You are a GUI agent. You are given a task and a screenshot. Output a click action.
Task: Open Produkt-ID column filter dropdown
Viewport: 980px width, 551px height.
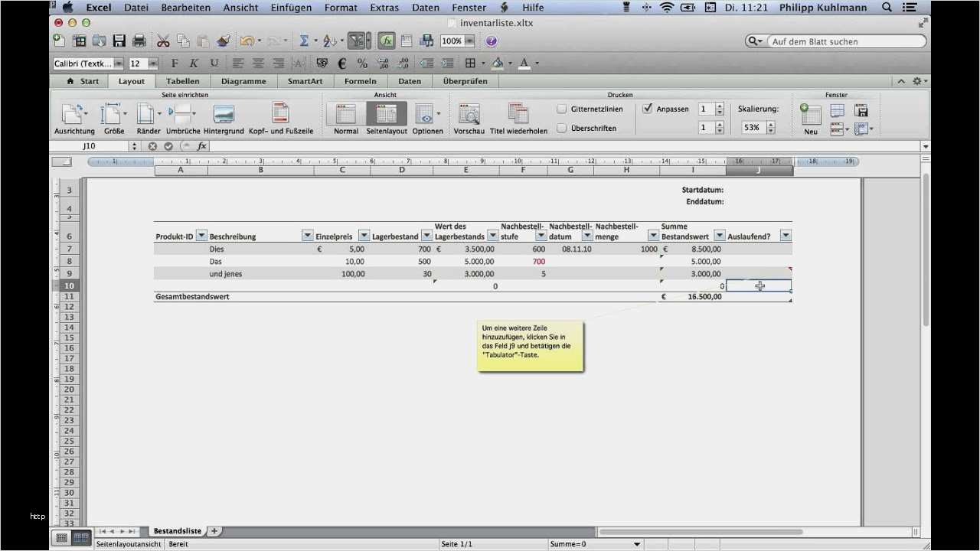201,236
